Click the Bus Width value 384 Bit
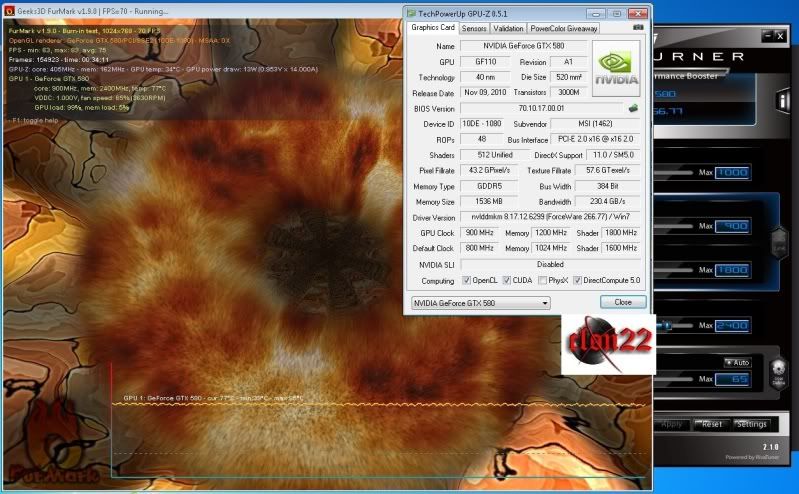The image size is (799, 494). coord(607,186)
